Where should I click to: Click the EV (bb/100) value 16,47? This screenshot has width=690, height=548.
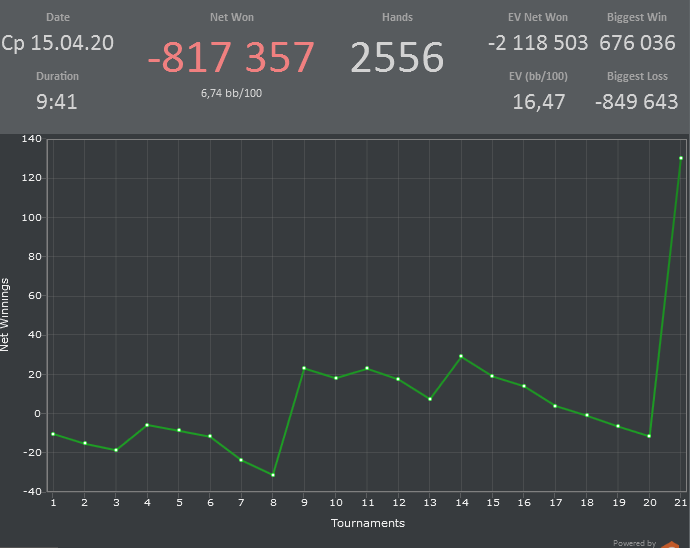(x=539, y=102)
